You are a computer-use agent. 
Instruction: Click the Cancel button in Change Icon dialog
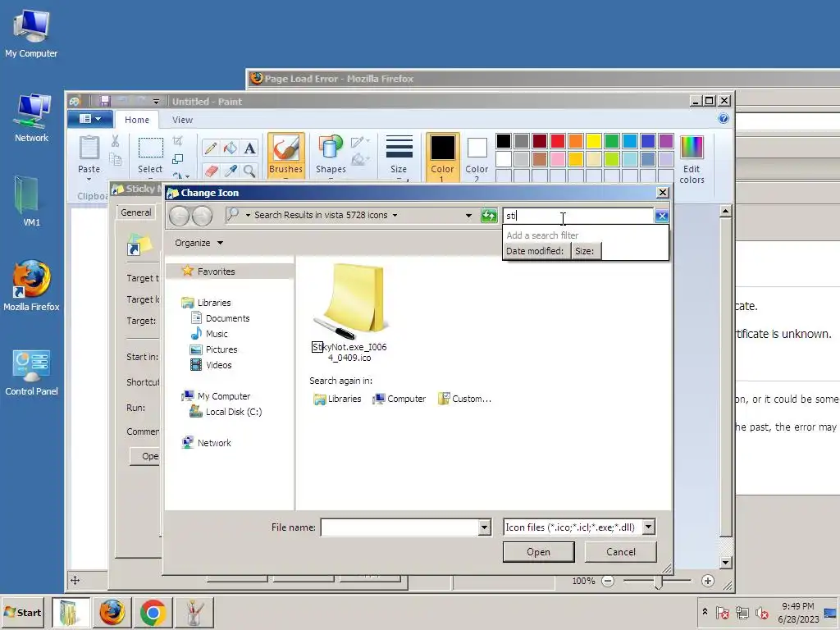point(620,552)
